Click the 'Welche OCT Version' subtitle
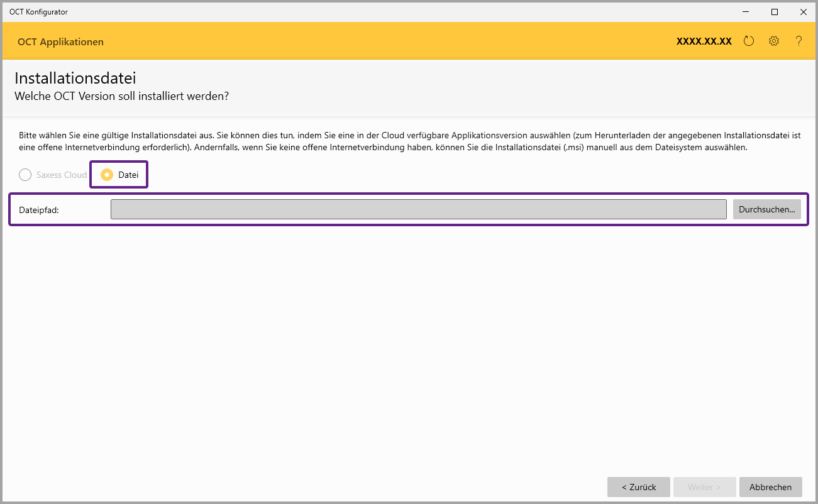 pyautogui.click(x=121, y=96)
